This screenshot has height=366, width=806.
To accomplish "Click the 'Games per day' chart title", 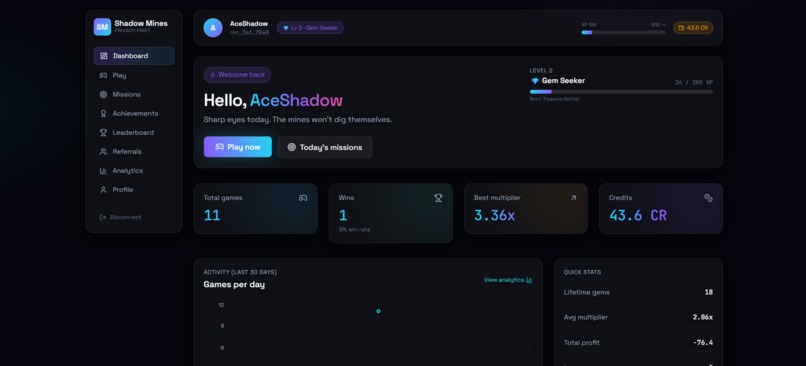I will tap(234, 285).
